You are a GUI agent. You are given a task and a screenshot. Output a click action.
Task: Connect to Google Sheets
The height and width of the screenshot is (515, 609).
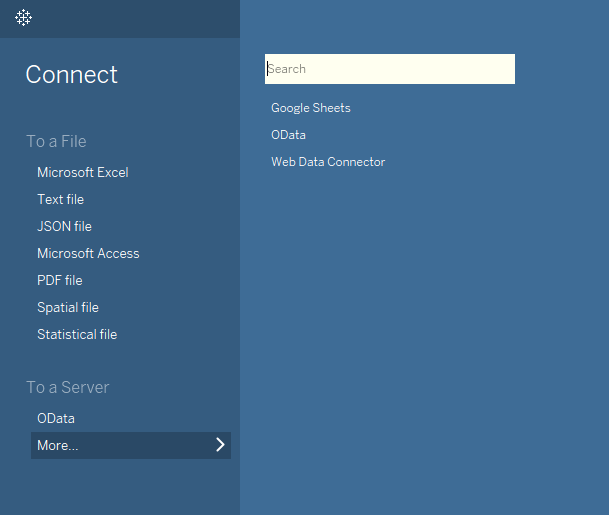pos(311,108)
